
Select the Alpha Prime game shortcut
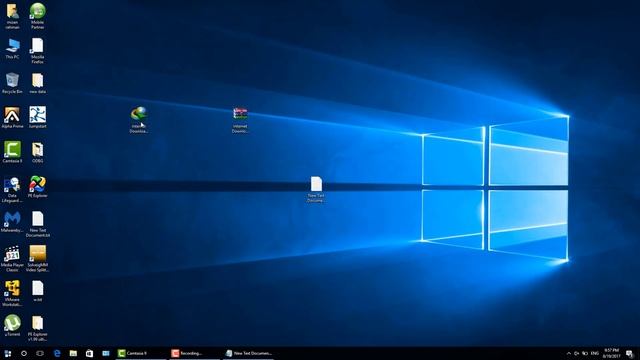(x=12, y=118)
